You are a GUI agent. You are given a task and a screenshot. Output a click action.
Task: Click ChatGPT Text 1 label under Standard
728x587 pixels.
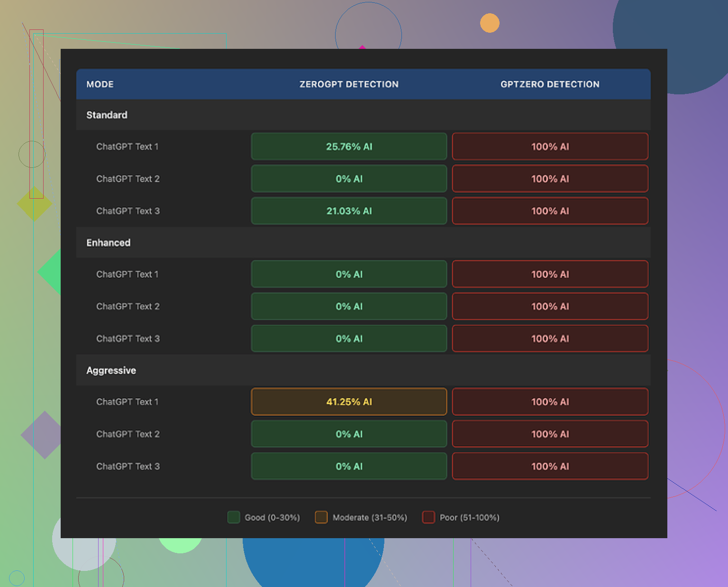[x=127, y=147]
